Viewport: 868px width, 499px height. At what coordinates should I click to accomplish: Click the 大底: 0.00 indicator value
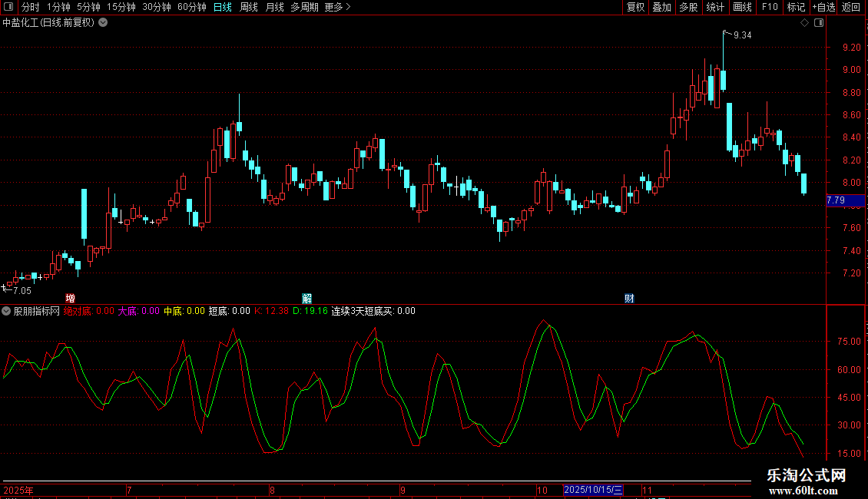(x=138, y=311)
